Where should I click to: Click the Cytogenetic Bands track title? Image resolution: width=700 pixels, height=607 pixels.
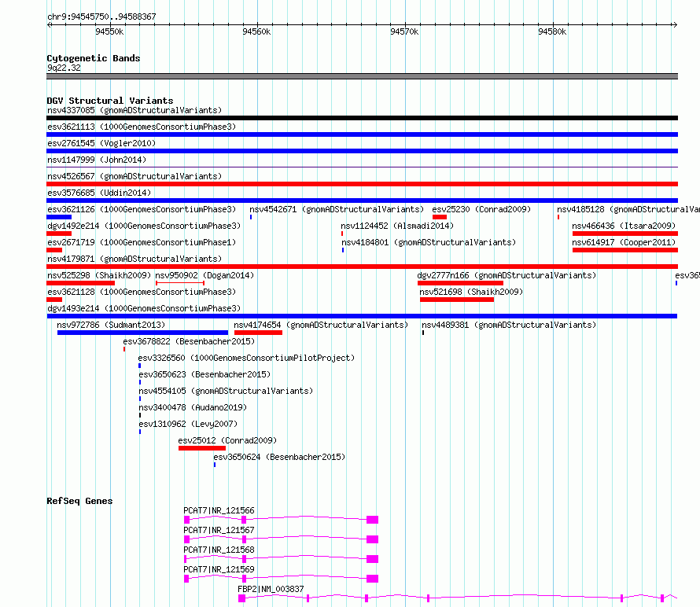[94, 58]
